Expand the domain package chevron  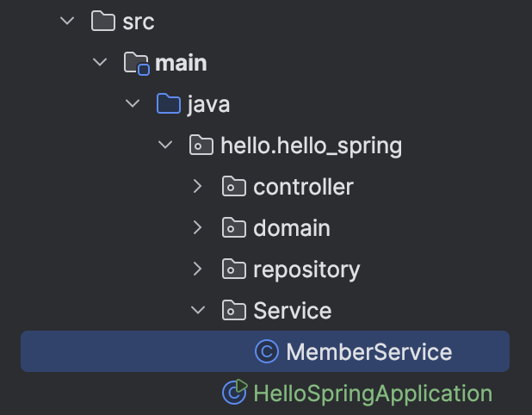point(197,227)
